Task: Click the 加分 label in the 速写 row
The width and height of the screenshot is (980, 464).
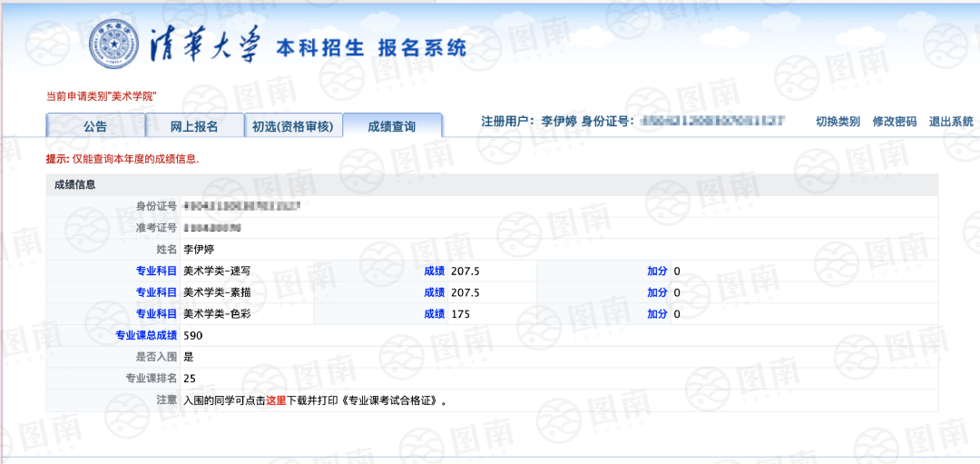Action: (x=657, y=271)
